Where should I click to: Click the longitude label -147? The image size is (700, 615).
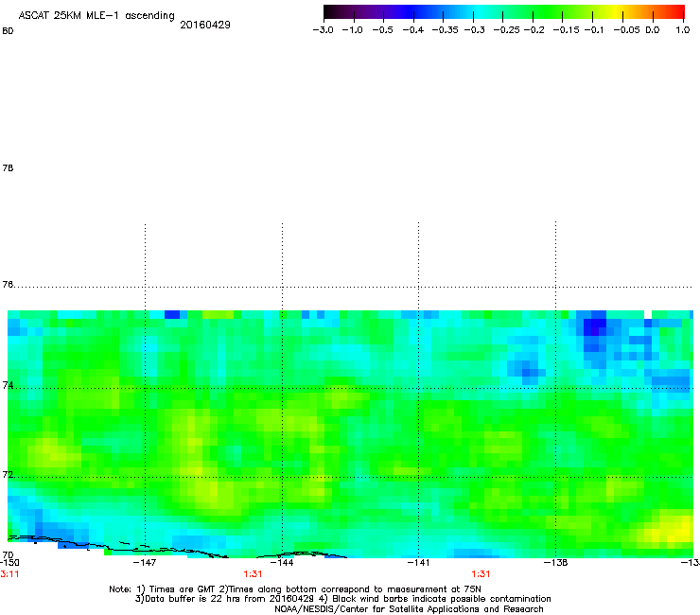pos(145,563)
